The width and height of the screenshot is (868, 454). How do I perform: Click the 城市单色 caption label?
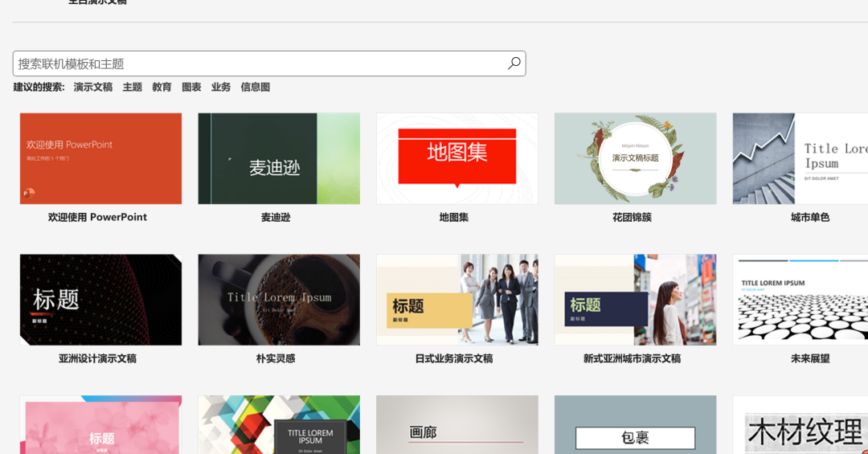(810, 217)
